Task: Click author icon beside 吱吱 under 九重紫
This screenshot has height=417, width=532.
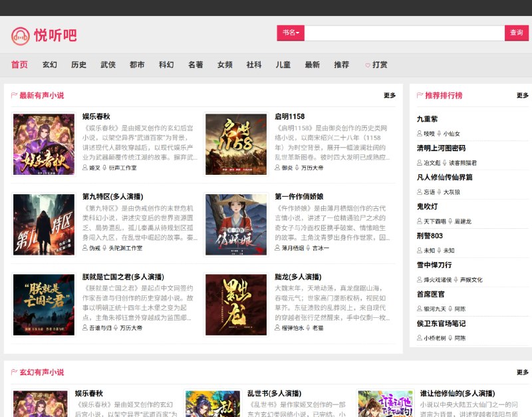Action: pos(420,133)
